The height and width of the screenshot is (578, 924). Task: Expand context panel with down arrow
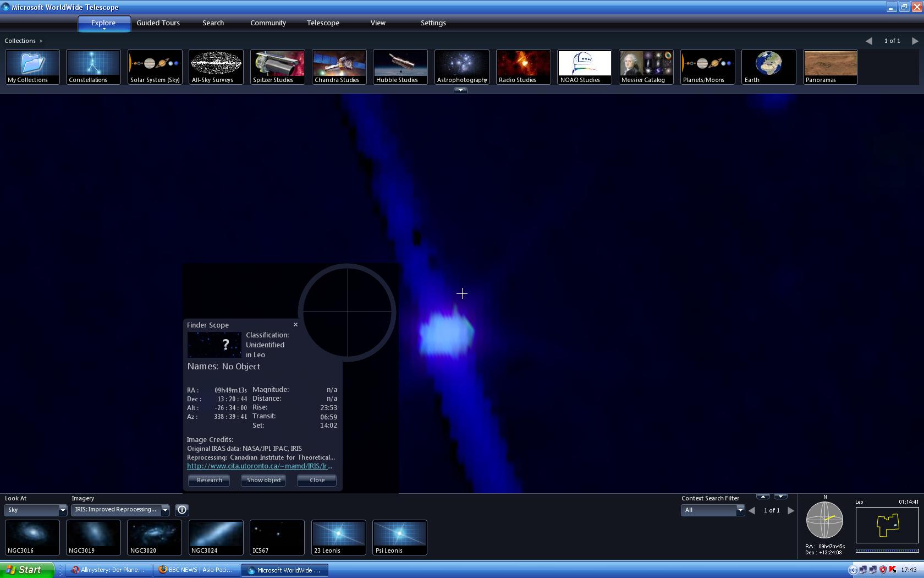pos(780,497)
